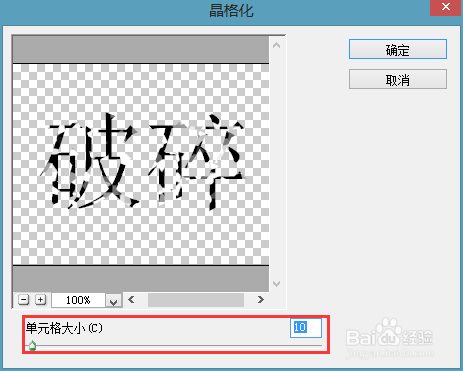The width and height of the screenshot is (463, 371).
Task: Click the 单元格大小 cell size slider handle
Action: point(32,345)
